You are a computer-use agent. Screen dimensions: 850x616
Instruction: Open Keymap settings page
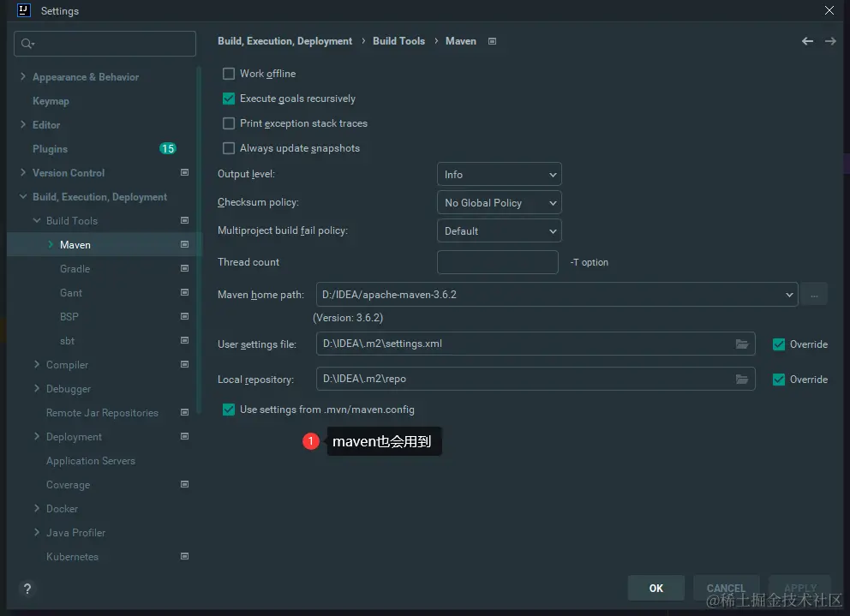51,101
